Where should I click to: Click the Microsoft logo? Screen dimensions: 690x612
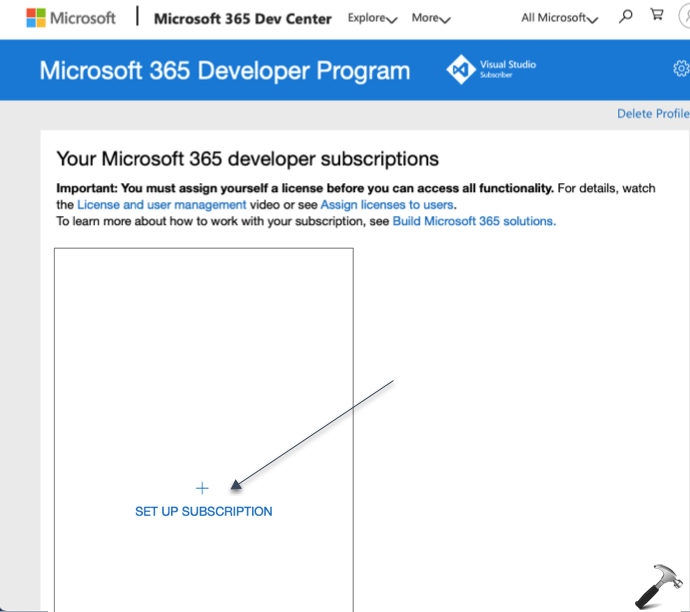coord(71,18)
